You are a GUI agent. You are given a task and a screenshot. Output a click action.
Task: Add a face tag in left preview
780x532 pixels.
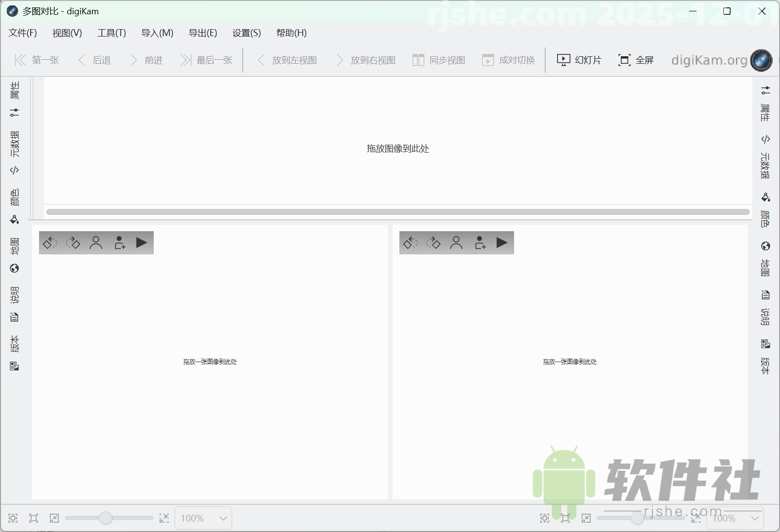pos(120,243)
